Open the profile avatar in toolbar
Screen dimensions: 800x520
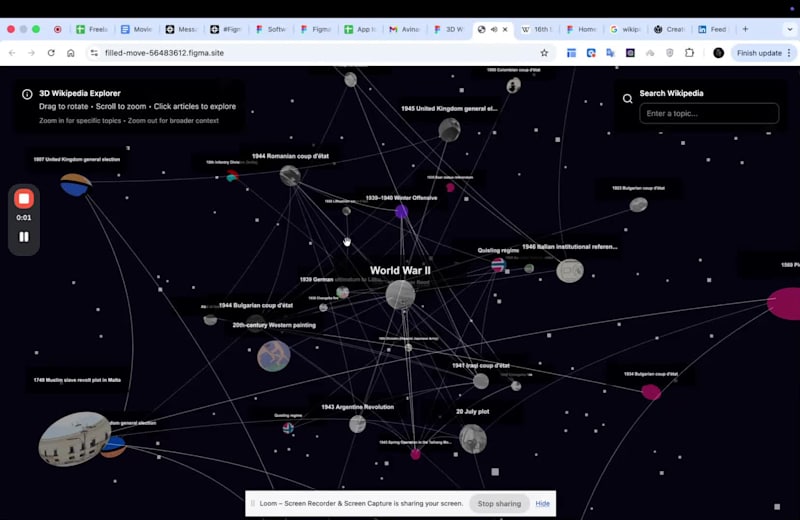[718, 53]
